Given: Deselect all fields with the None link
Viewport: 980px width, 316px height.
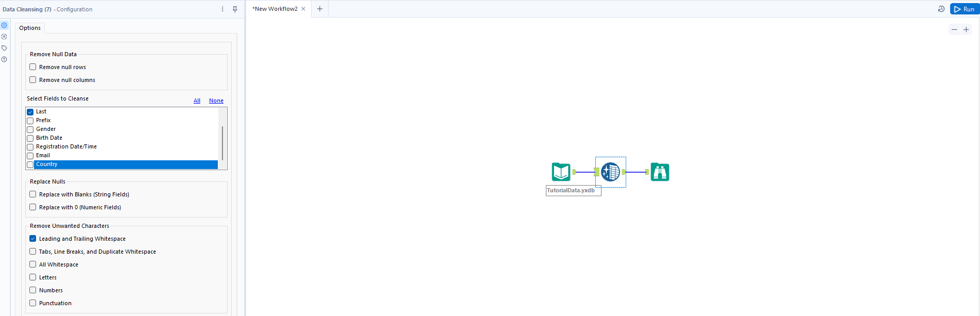Looking at the screenshot, I should click(x=216, y=101).
